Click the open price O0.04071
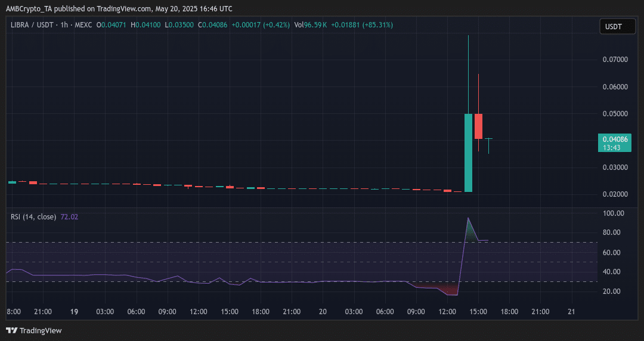The width and height of the screenshot is (644, 341). pyautogui.click(x=111, y=25)
